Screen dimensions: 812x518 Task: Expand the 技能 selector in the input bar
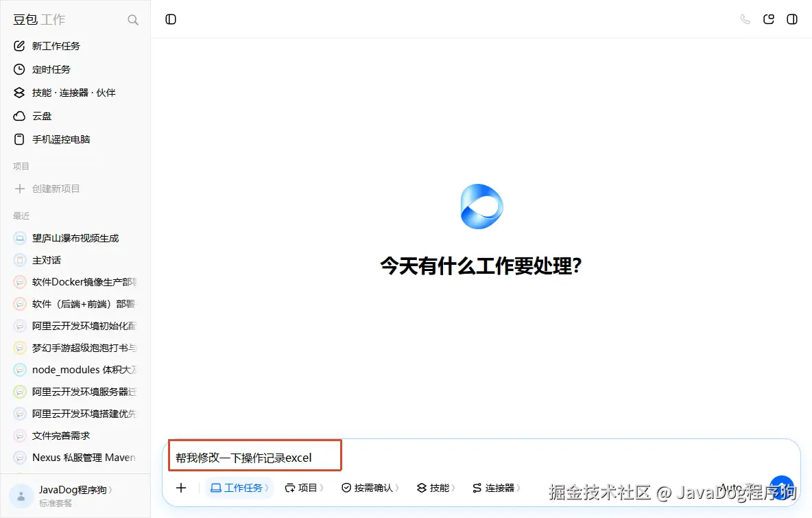click(436, 487)
